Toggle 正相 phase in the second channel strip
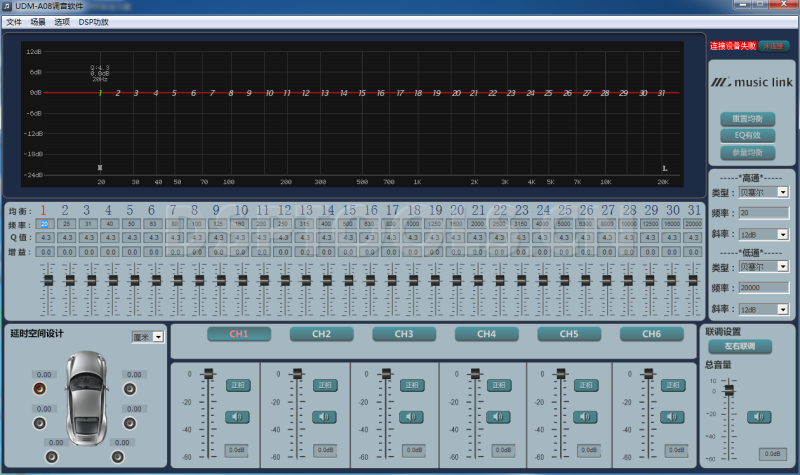The width and height of the screenshot is (800, 475). 325,385
